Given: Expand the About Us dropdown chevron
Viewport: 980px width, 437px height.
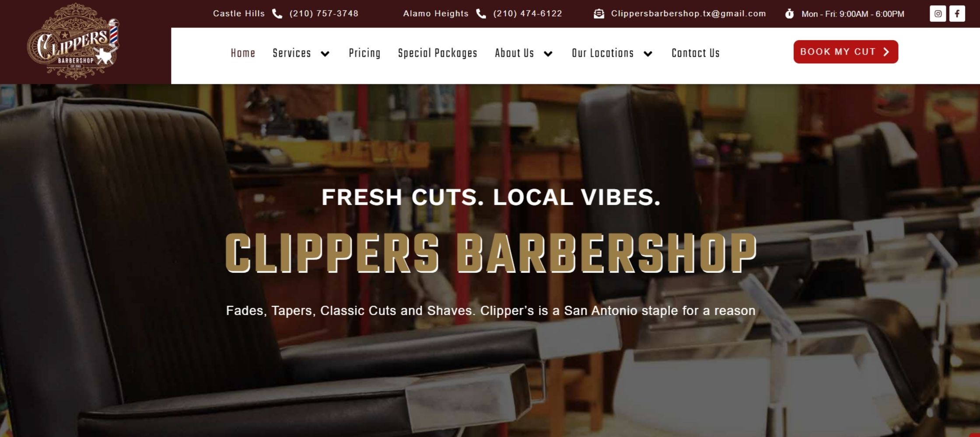Looking at the screenshot, I should tap(548, 54).
